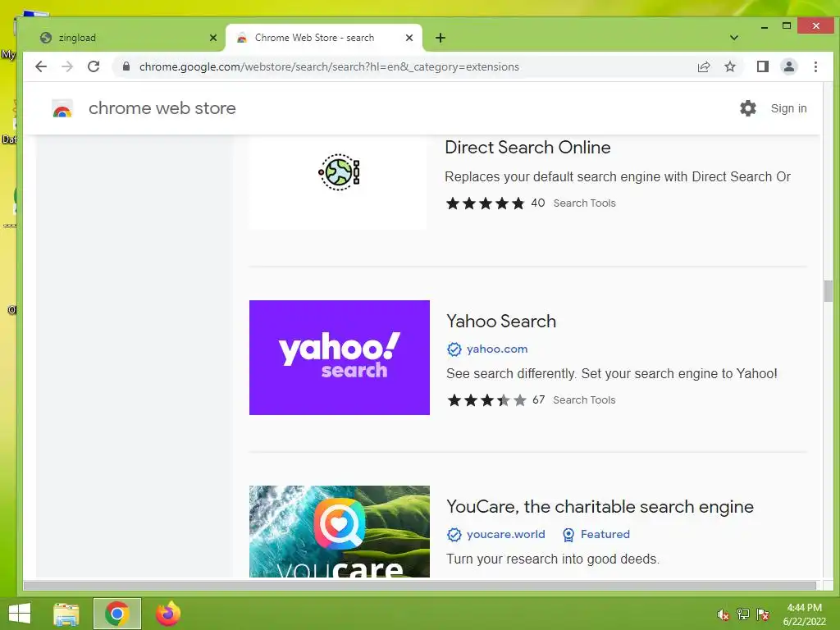The image size is (840, 630).
Task: Open the Yahoo Search extension title
Action: (501, 321)
